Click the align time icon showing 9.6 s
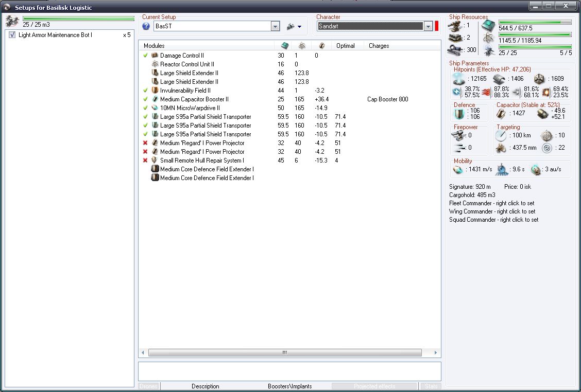This screenshot has width=581, height=392. point(502,170)
